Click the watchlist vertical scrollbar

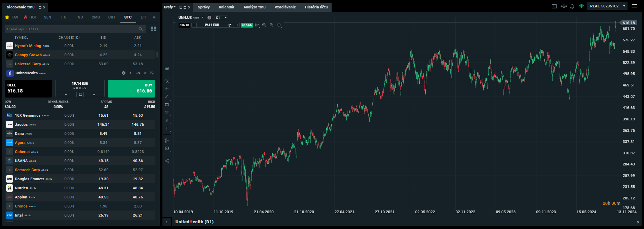[157, 54]
